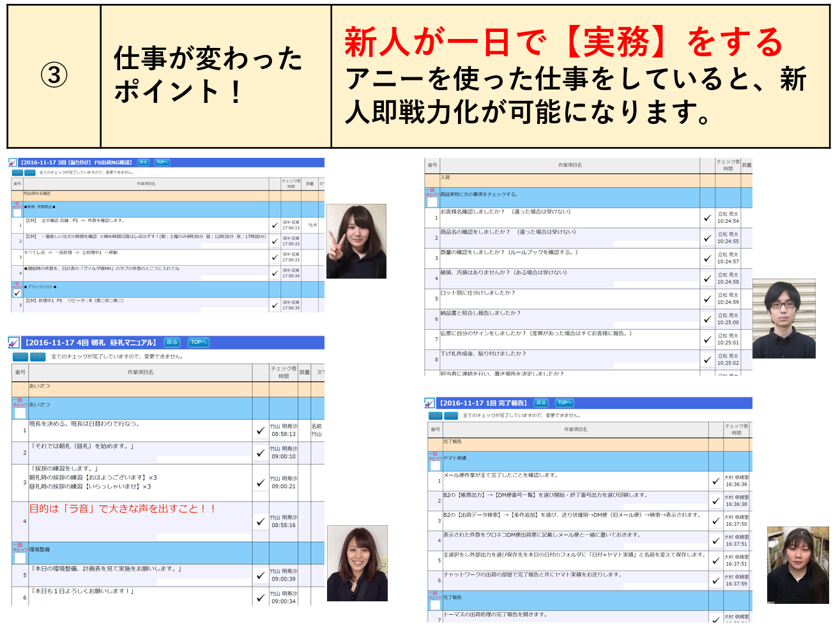Image resolution: width=840 pixels, height=639 pixels.
Task: Toggle the 一括チェック box for あいさつ section
Action: point(20,413)
